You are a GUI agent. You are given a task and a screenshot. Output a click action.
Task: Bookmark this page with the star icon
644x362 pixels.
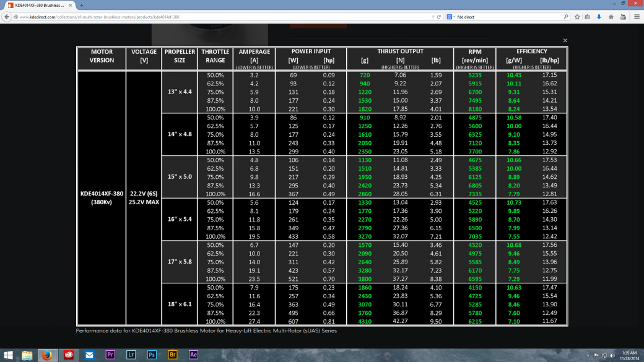(x=577, y=17)
